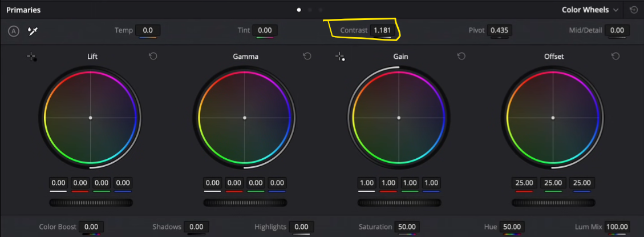The height and width of the screenshot is (237, 644).
Task: Click the Temp value field
Action: click(148, 30)
